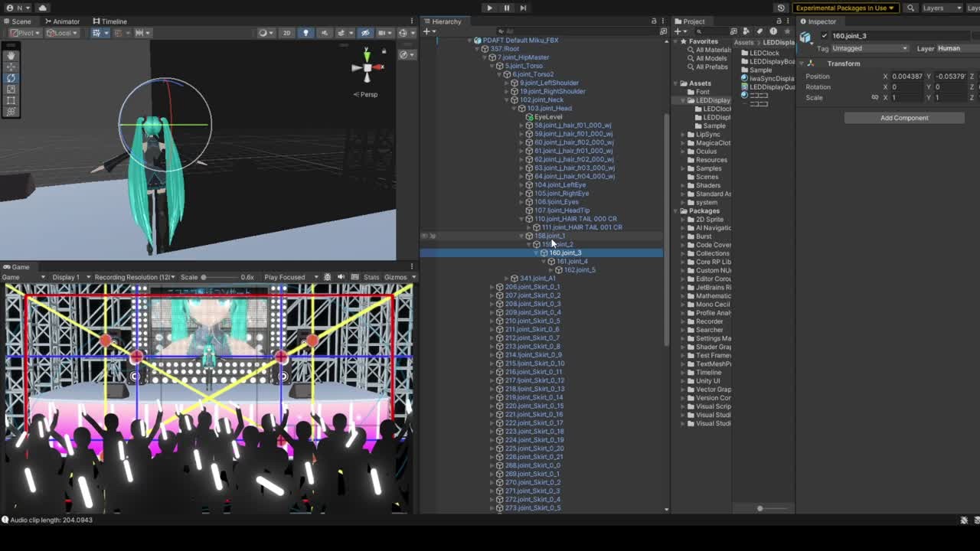The image size is (980, 551).
Task: Click Experimental Packages In Use button
Action: click(844, 8)
